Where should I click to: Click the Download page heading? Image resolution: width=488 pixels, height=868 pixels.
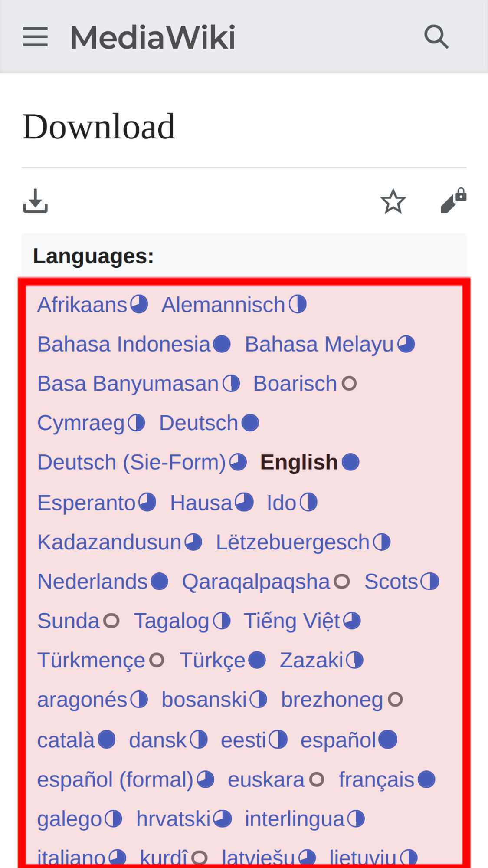[x=98, y=126]
